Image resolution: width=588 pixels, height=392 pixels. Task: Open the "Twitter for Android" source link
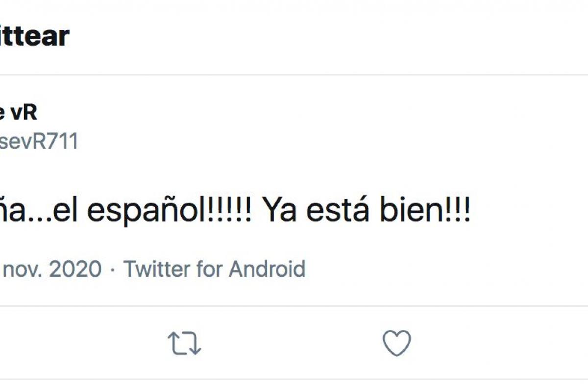tap(214, 269)
